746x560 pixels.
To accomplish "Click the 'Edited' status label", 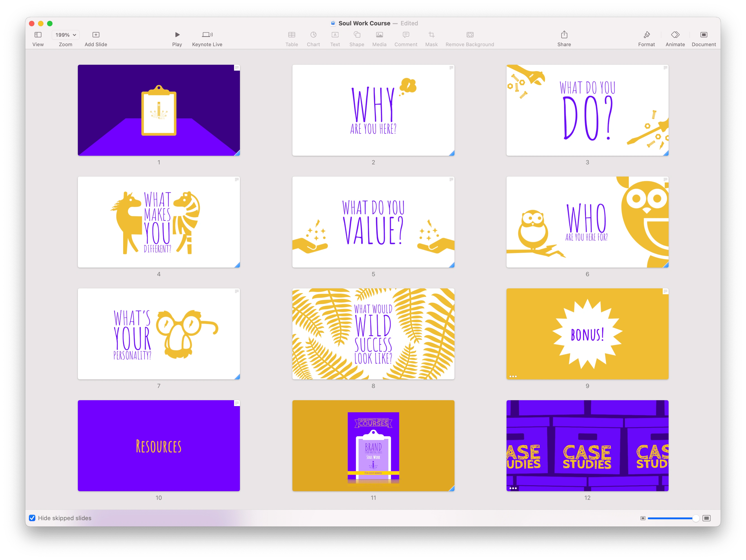I will pyautogui.click(x=409, y=23).
